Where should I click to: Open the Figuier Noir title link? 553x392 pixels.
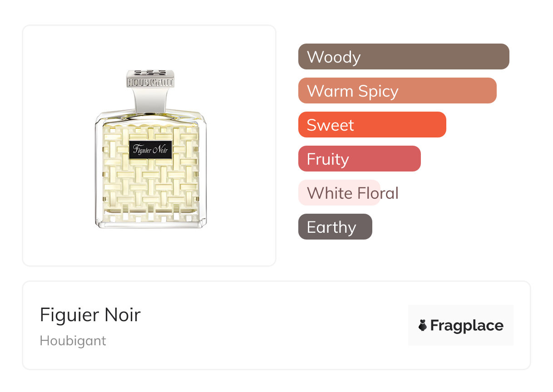pyautogui.click(x=90, y=315)
